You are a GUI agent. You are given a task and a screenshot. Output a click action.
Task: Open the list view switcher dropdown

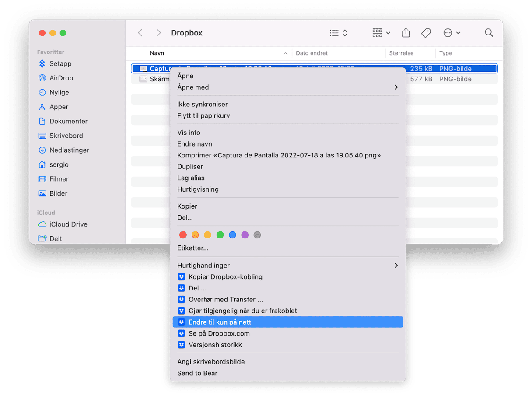(x=338, y=33)
